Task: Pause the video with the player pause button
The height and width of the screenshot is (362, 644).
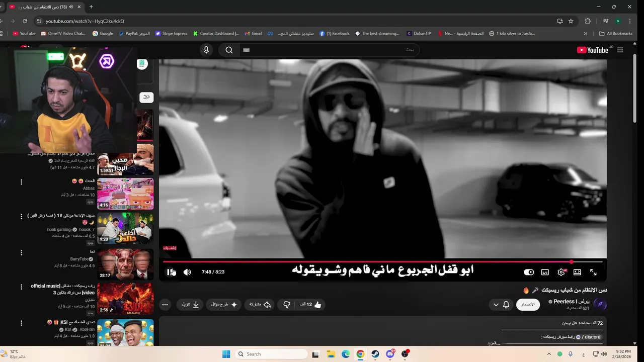Action: click(x=171, y=272)
